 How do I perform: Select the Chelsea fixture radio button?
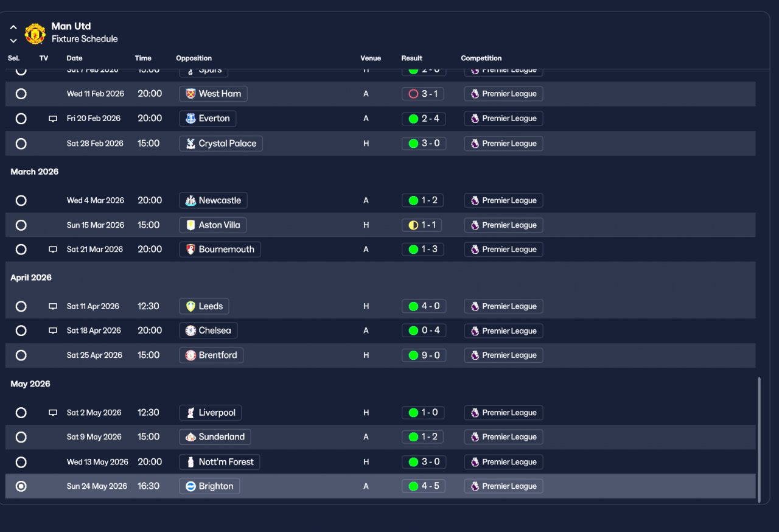pos(21,331)
